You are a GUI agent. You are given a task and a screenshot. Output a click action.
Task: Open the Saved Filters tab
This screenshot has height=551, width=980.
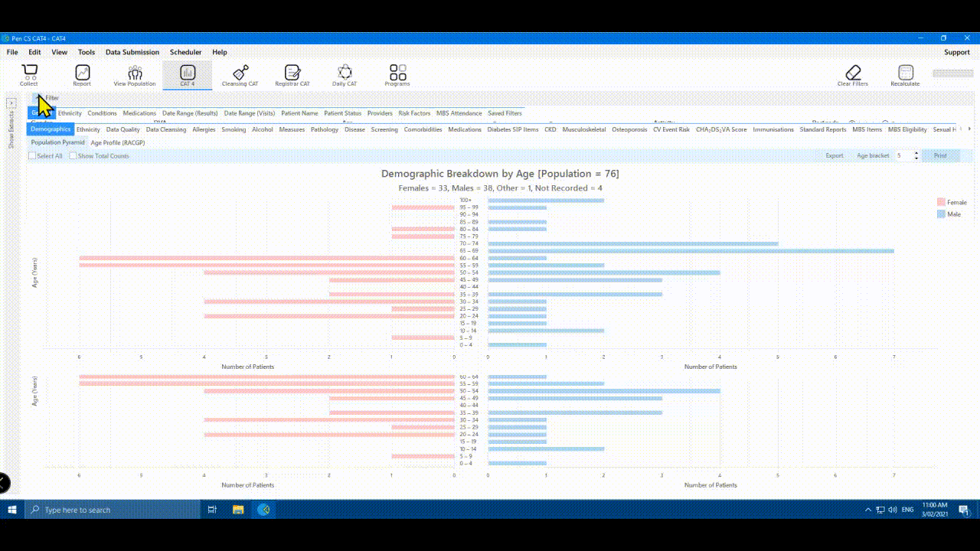[505, 113]
